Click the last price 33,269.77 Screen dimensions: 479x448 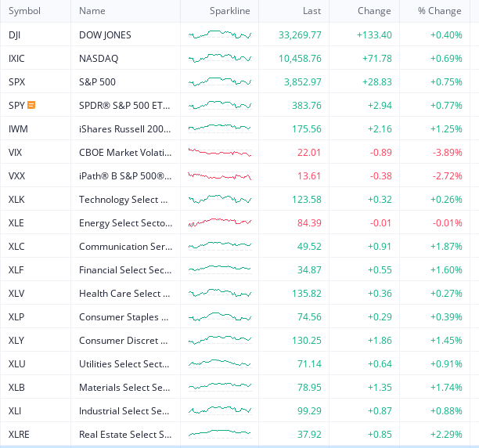tap(300, 35)
